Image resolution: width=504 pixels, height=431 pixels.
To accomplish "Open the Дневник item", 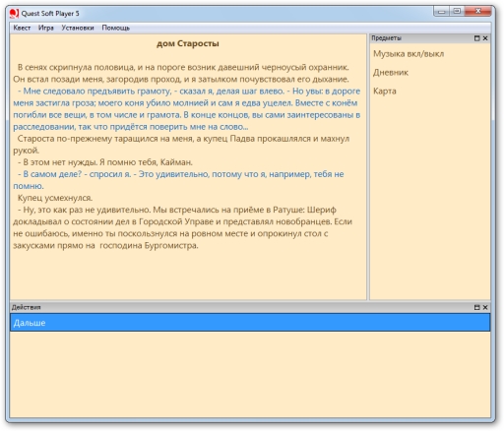I will coord(391,73).
